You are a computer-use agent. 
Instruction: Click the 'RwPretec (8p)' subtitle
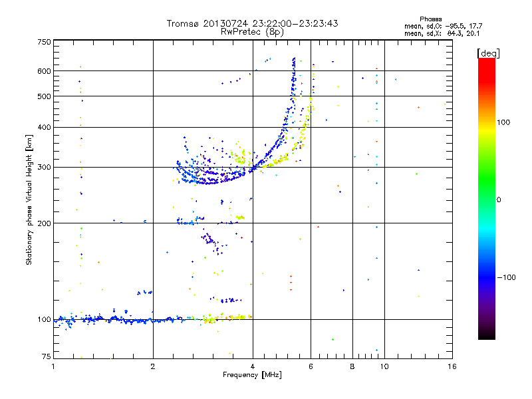point(252,32)
